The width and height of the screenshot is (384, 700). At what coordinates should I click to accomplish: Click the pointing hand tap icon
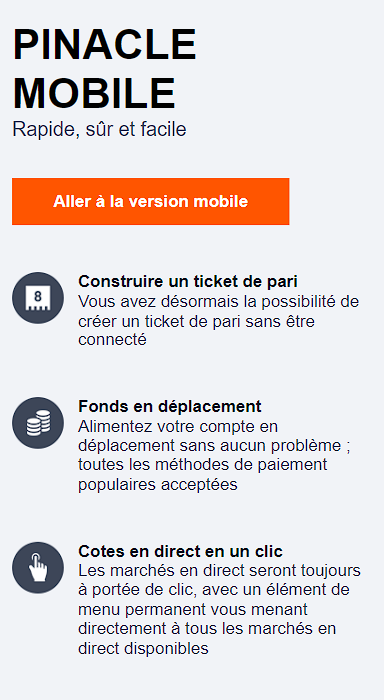[x=38, y=568]
